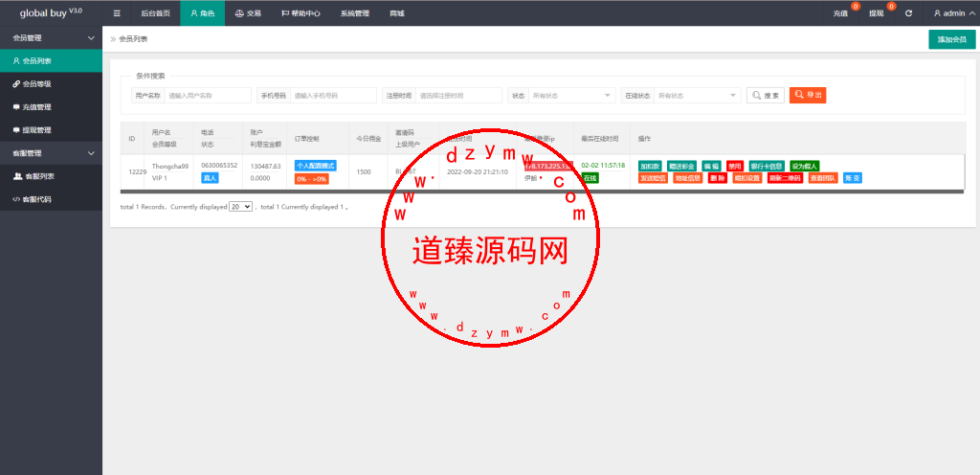Open the 状态 dropdown filter

(572, 96)
